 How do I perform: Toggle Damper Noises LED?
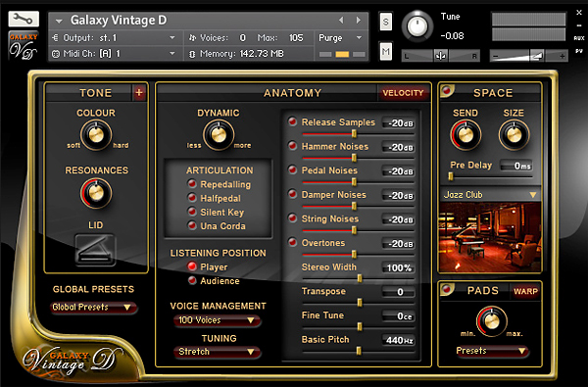point(292,194)
